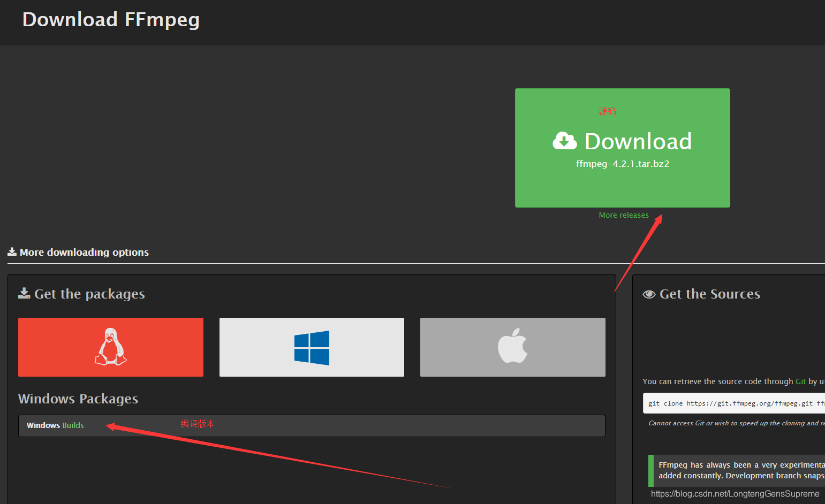Click the Windows Packages heading

click(78, 399)
